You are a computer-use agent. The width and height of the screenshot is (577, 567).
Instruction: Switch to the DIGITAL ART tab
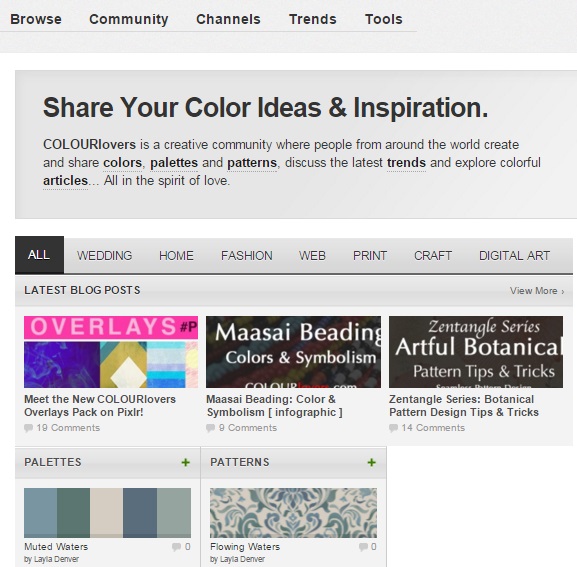[514, 256]
